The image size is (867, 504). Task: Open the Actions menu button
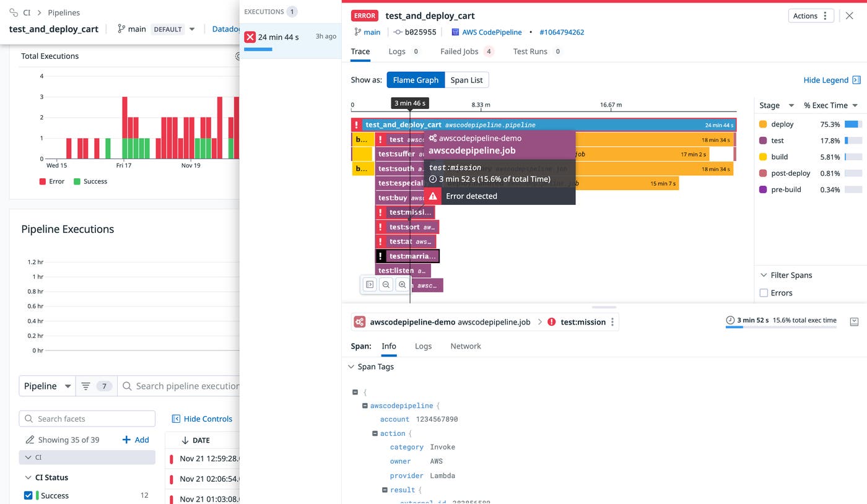(811, 16)
